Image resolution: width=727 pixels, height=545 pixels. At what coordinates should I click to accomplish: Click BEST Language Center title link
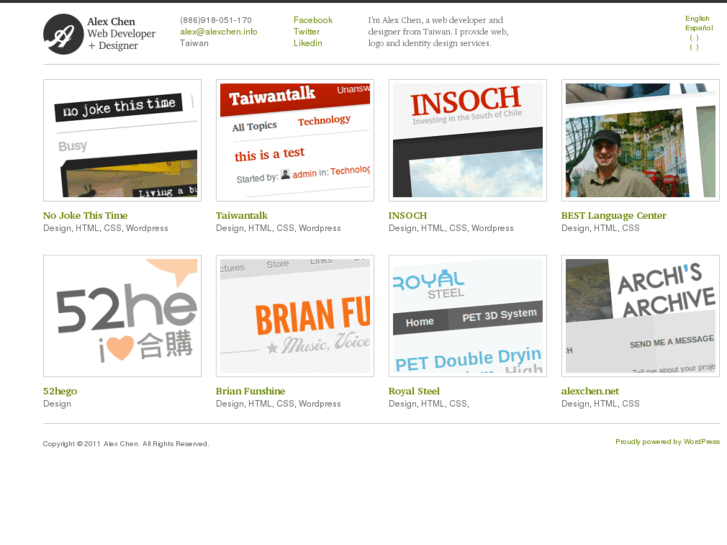pyautogui.click(x=613, y=216)
